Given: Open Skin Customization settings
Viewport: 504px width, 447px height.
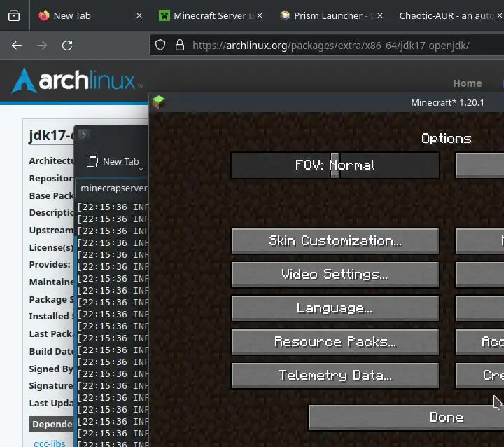Looking at the screenshot, I should (335, 241).
